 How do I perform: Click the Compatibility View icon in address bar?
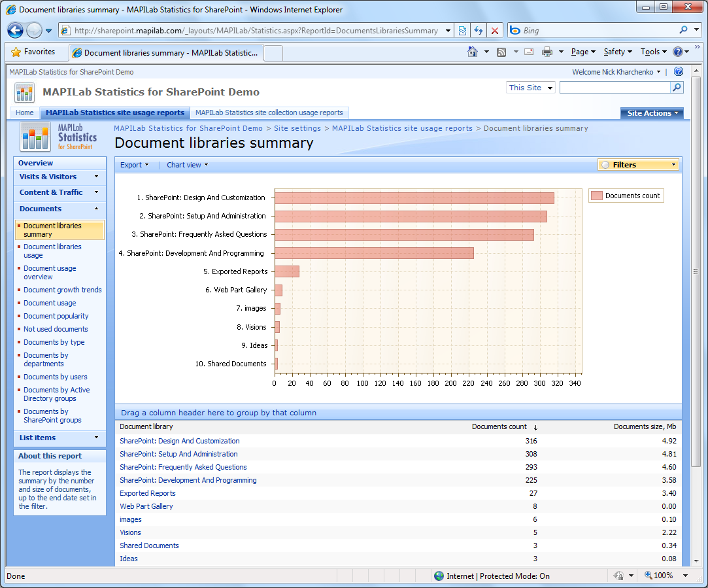coord(462,31)
